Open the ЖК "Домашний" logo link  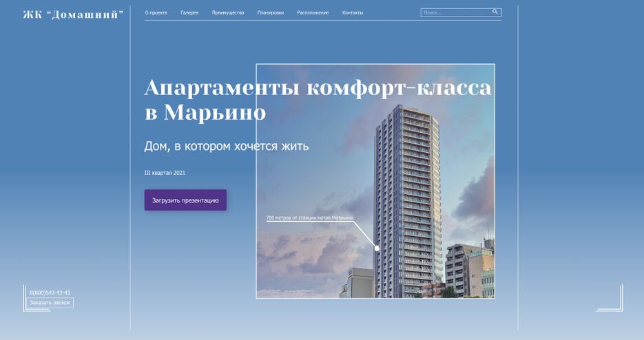pyautogui.click(x=73, y=14)
